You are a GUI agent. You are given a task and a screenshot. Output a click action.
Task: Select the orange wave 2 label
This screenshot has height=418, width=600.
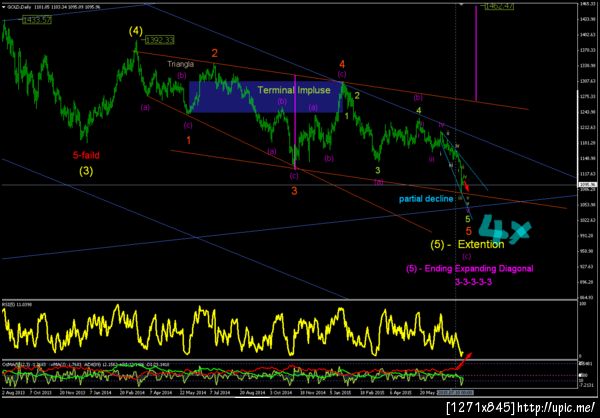pyautogui.click(x=214, y=54)
